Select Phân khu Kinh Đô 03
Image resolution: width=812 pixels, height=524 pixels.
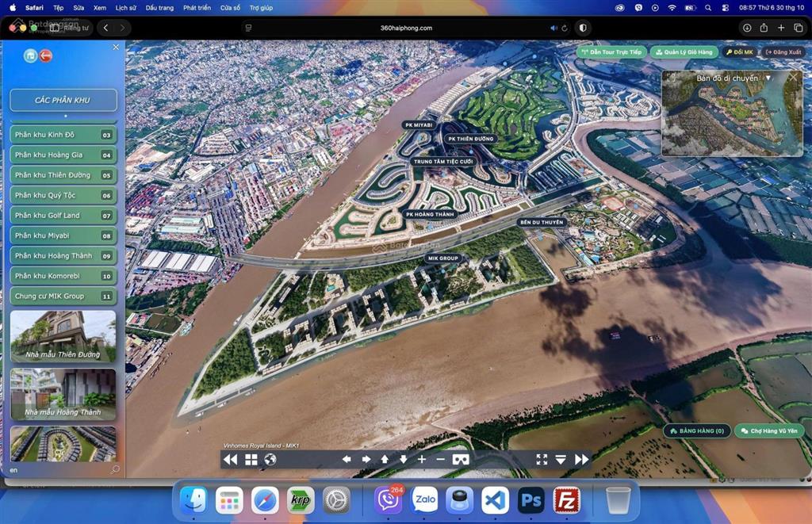coord(63,135)
